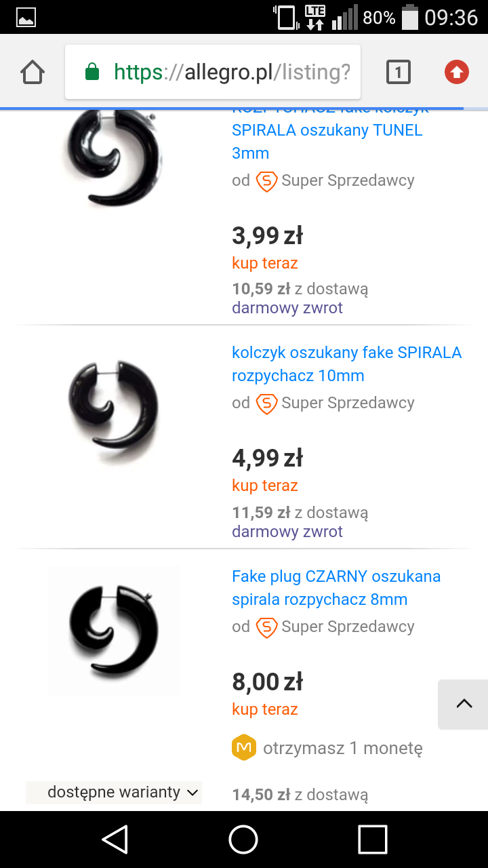Image resolution: width=488 pixels, height=868 pixels.
Task: Tap the 8mm black spiral plug thumbnail
Action: coord(114,631)
